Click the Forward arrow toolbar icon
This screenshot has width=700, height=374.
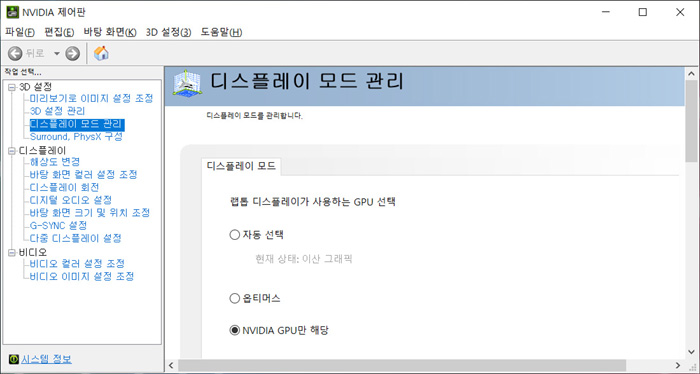click(x=72, y=54)
